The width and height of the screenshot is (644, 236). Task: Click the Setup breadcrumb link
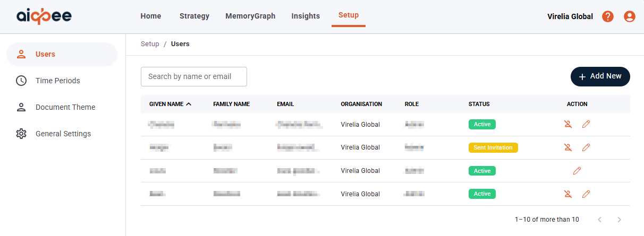click(x=150, y=44)
